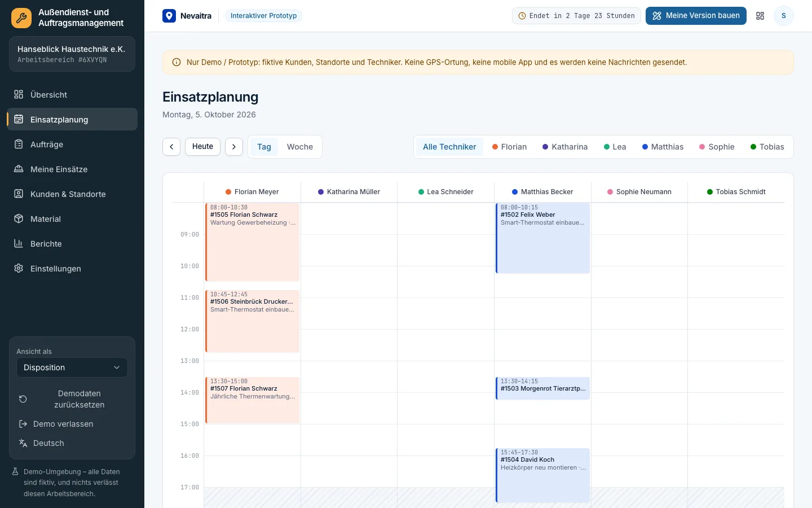Open Aufträge in the sidebar
Image resolution: width=812 pixels, height=508 pixels.
click(x=72, y=144)
